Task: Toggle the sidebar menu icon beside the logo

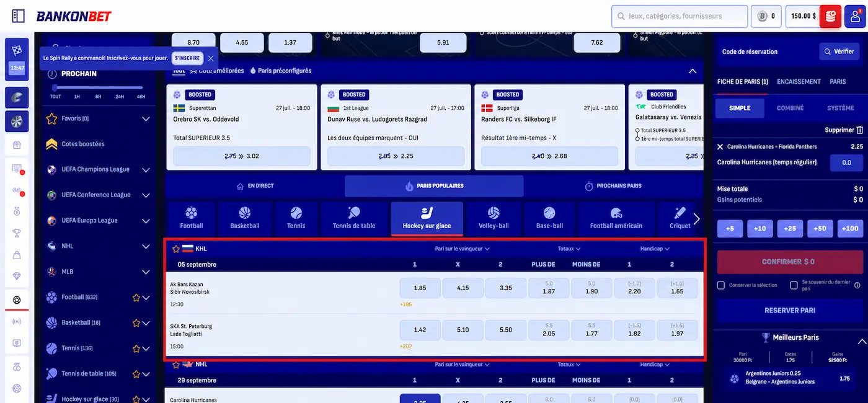Action: [x=19, y=16]
